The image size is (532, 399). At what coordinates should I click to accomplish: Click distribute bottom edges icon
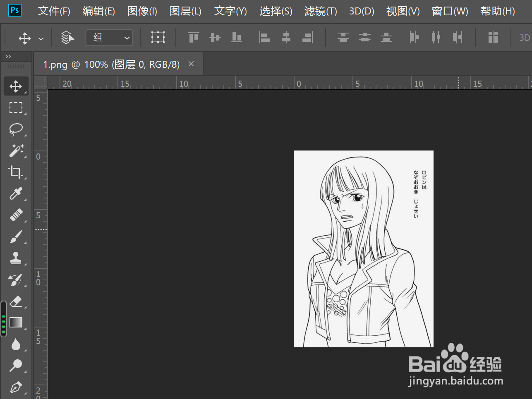[386, 38]
